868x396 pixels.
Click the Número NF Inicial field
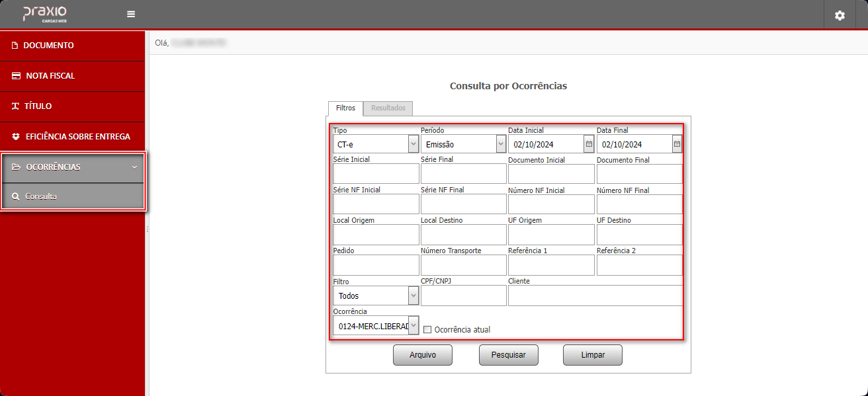(552, 204)
